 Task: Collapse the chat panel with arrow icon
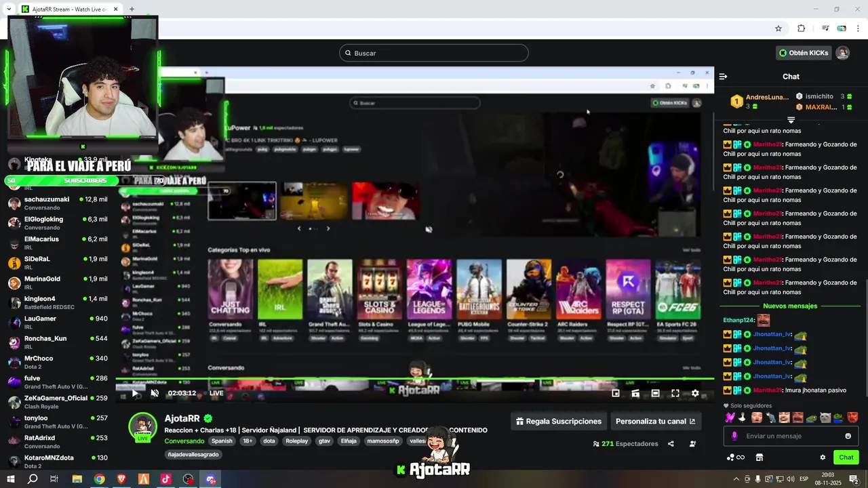(x=724, y=77)
